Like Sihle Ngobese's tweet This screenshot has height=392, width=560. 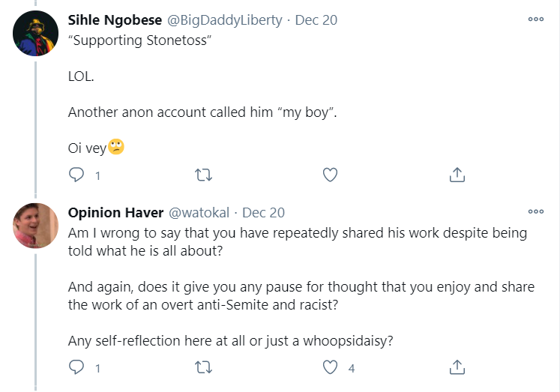[330, 175]
